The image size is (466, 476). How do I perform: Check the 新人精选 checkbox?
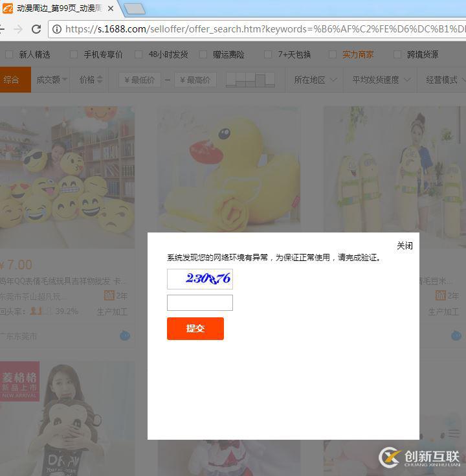pos(9,54)
